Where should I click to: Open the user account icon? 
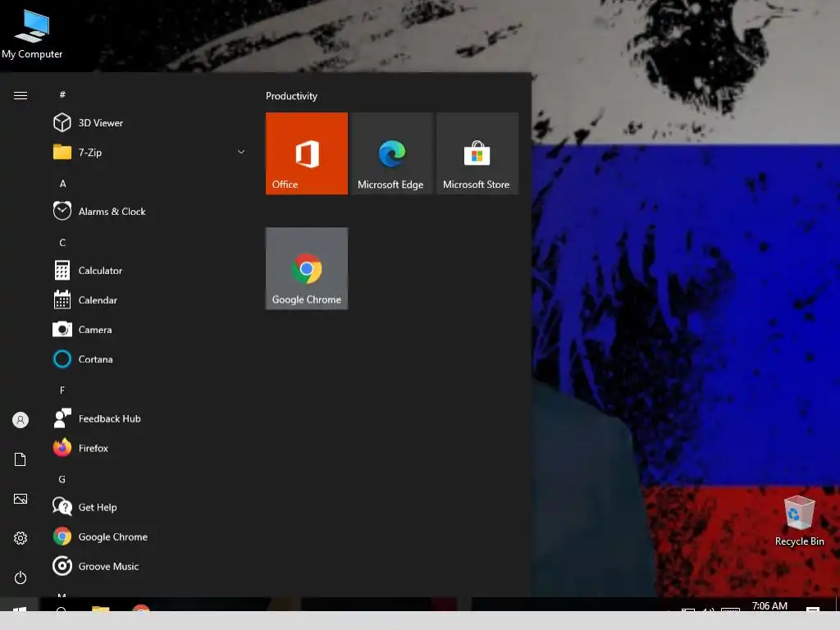pyautogui.click(x=21, y=420)
